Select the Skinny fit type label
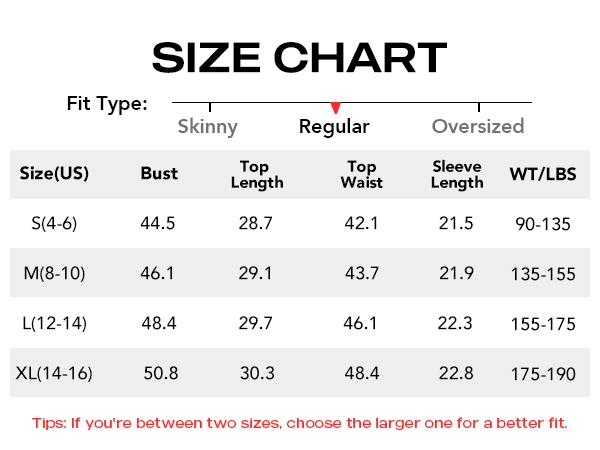 click(207, 126)
